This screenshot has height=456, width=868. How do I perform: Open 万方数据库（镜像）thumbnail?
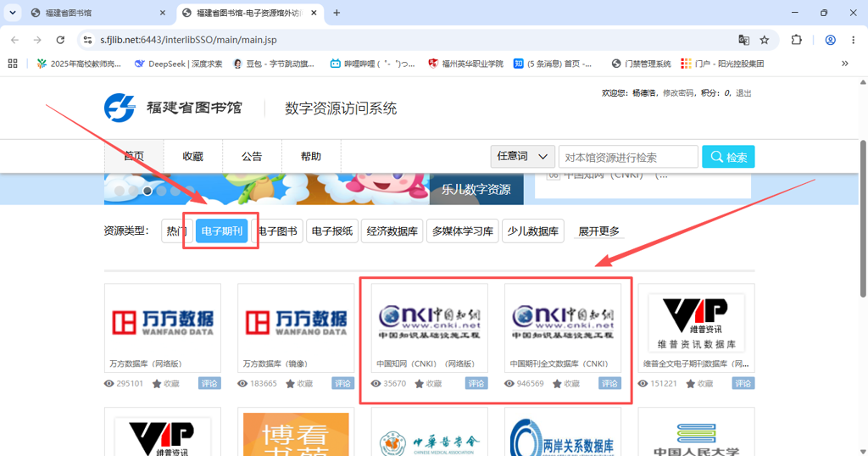pyautogui.click(x=296, y=328)
